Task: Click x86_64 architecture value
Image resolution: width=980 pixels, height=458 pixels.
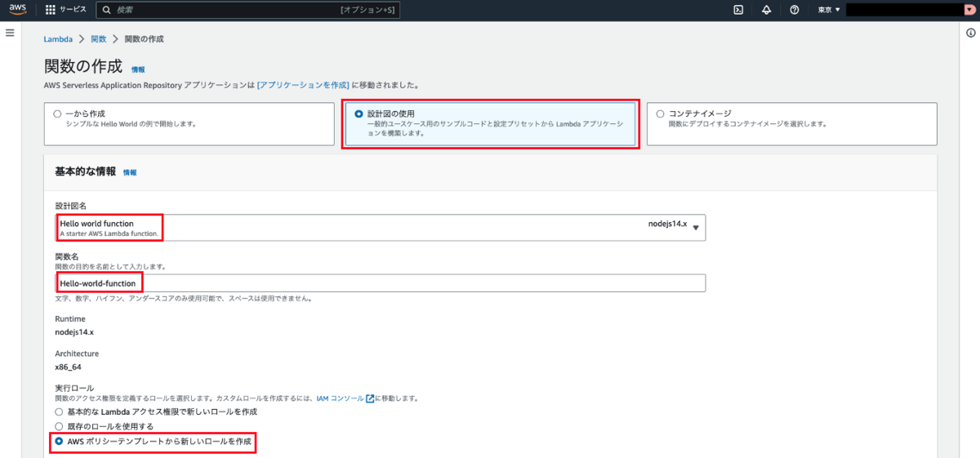Action: click(68, 367)
